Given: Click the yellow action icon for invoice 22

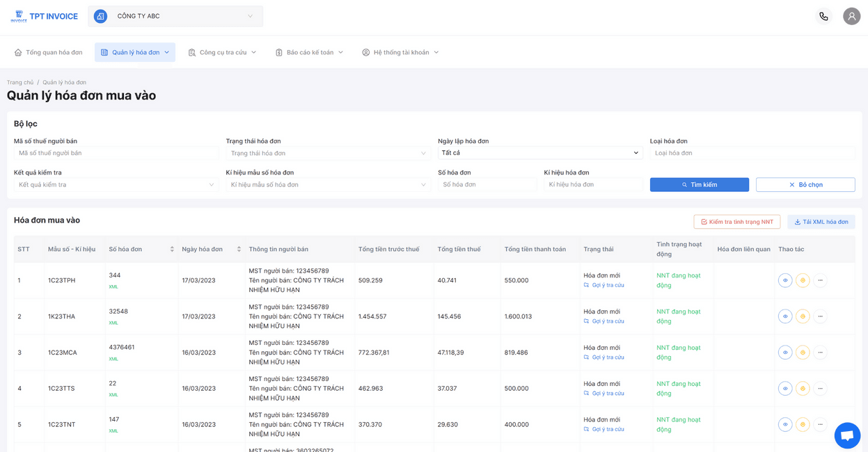Looking at the screenshot, I should (x=803, y=389).
